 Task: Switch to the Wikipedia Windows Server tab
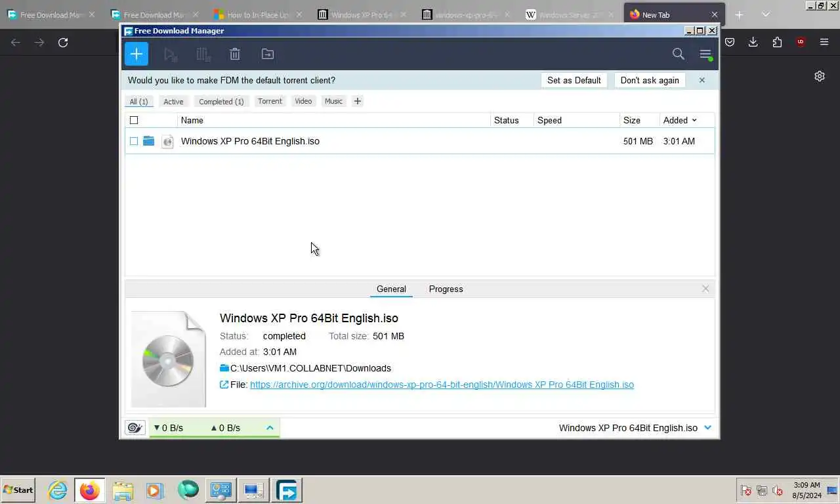point(570,14)
